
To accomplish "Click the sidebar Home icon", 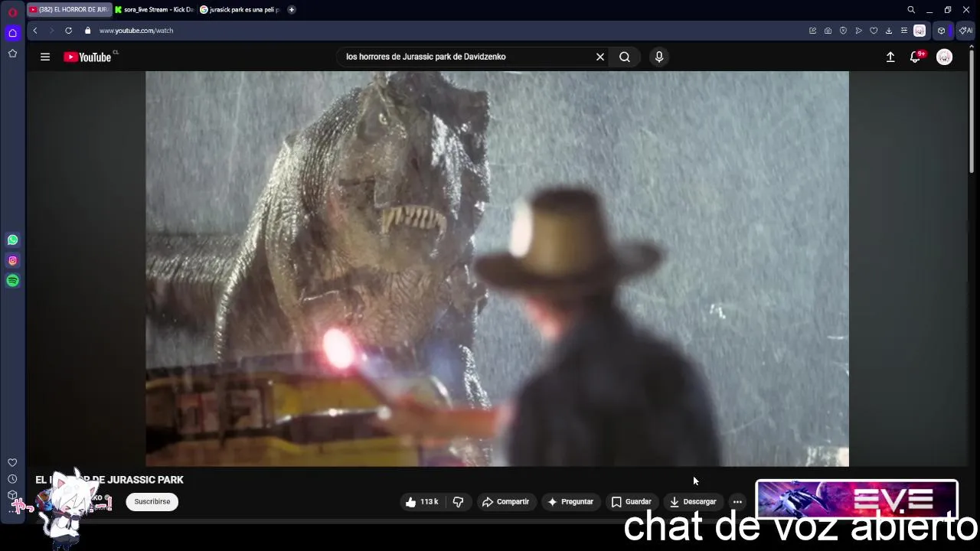I will (12, 33).
